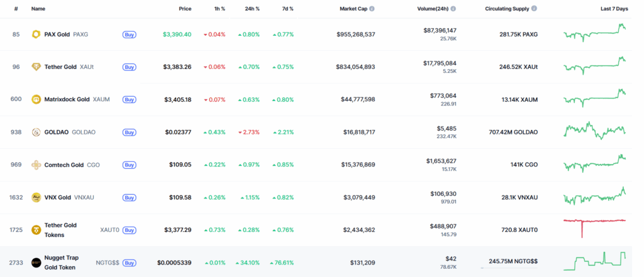Click Buy next to Tether Gold XAUt
This screenshot has width=644, height=277.
pos(130,67)
